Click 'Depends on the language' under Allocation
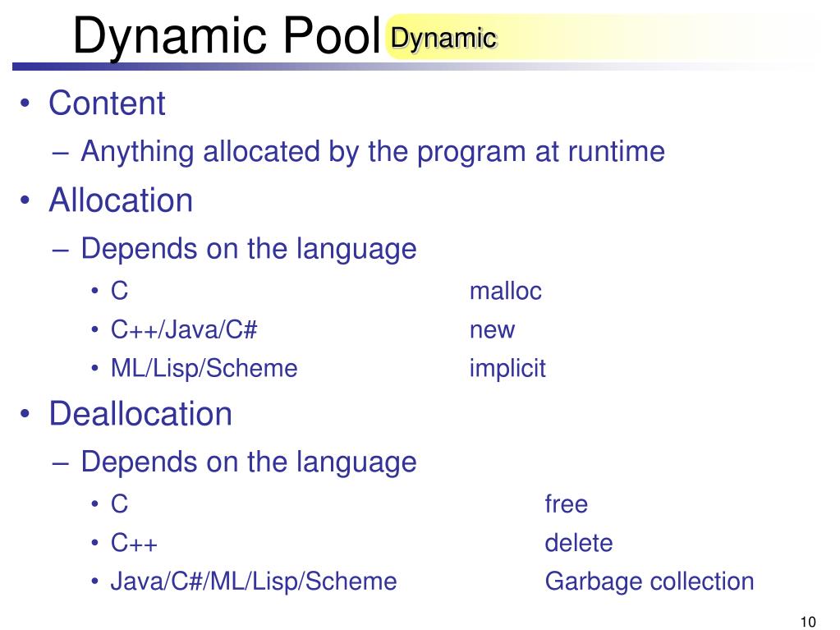This screenshot has width=840, height=630. 249,249
